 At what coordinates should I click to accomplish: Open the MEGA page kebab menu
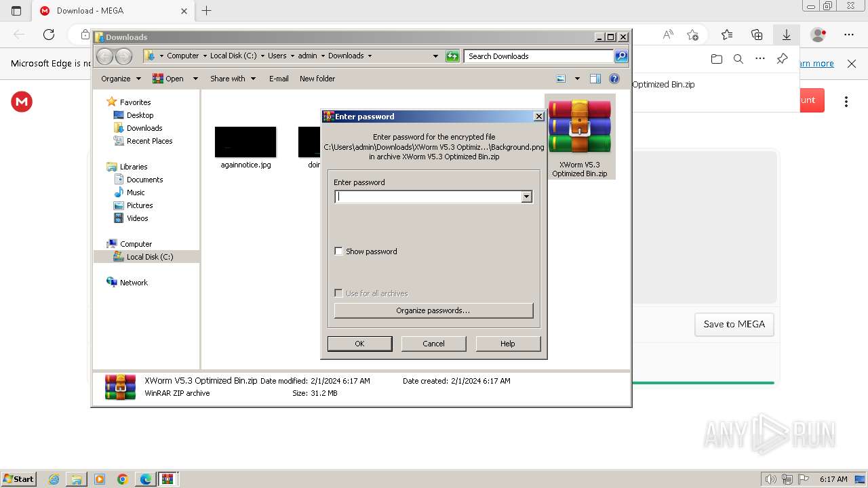click(x=846, y=102)
